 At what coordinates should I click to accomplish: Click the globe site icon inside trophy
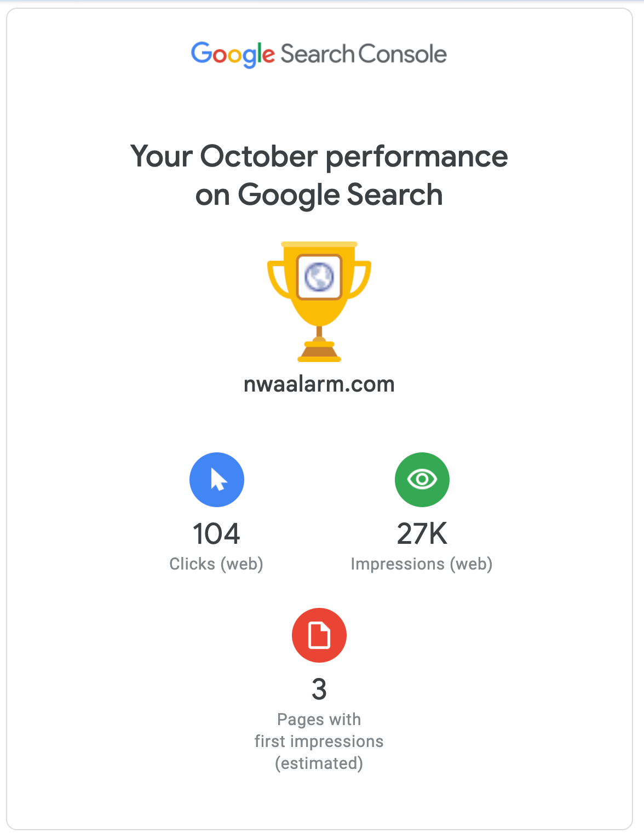coord(319,277)
